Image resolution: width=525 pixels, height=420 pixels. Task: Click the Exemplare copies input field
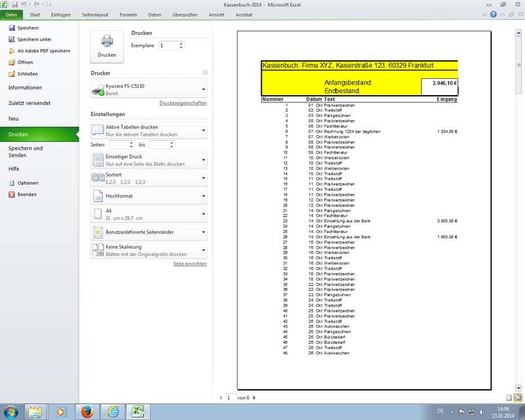(x=168, y=45)
